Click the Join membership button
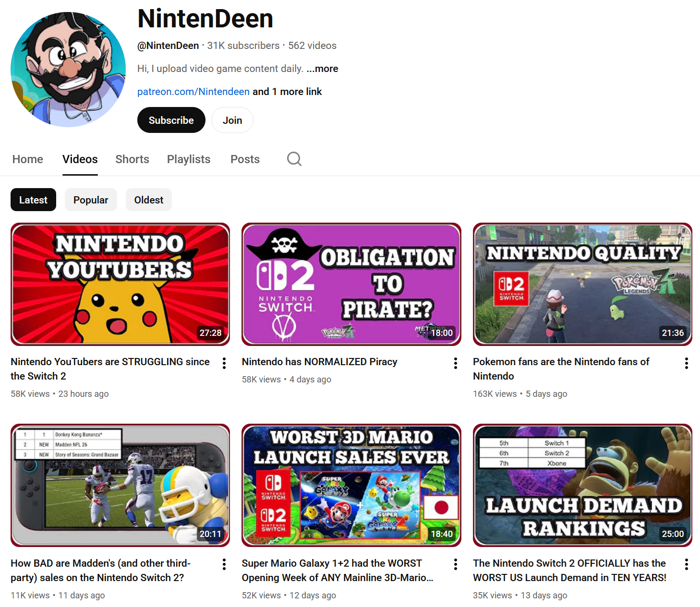Viewport: 700px width, 607px height. pos(232,120)
